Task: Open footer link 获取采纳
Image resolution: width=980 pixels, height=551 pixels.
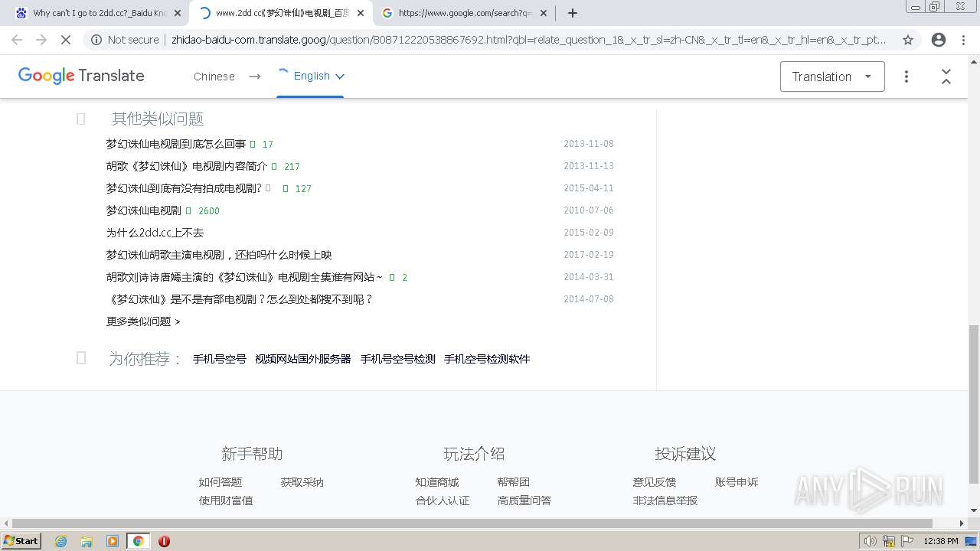Action: (302, 482)
